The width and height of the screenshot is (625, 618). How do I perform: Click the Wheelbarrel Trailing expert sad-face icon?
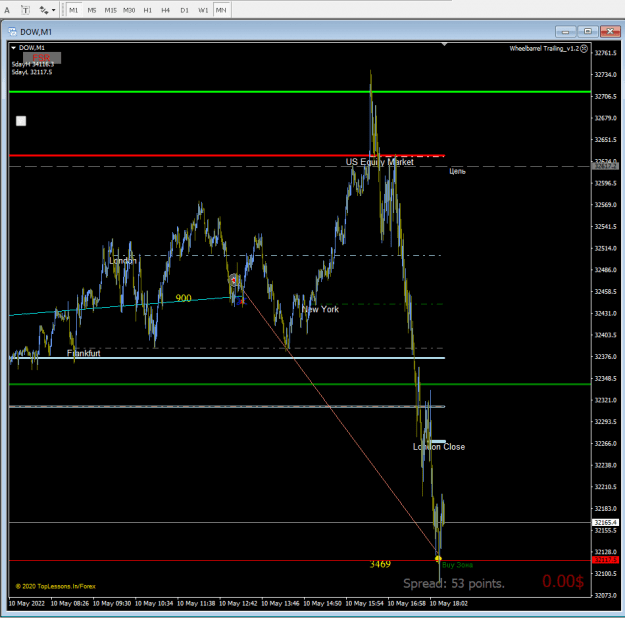[x=584, y=49]
